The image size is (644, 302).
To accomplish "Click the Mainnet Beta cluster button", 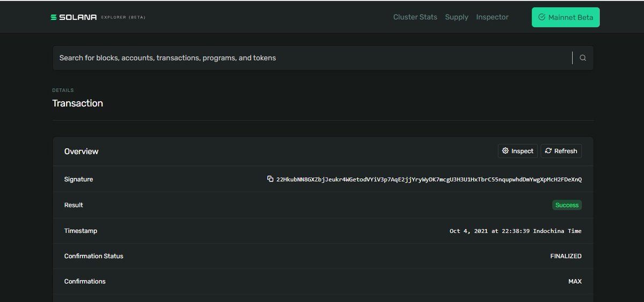I will tap(566, 17).
